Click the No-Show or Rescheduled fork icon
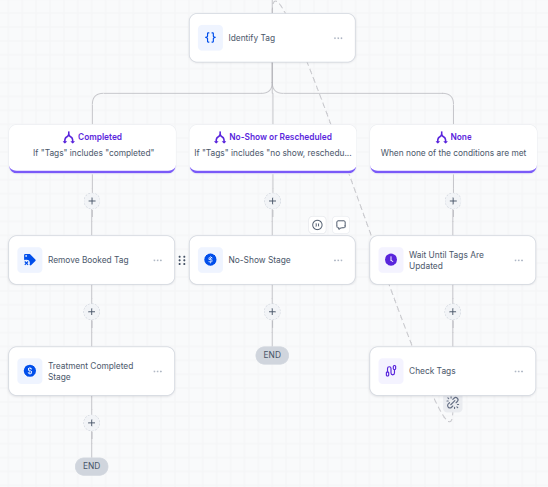This screenshot has height=487, width=548. [220, 137]
